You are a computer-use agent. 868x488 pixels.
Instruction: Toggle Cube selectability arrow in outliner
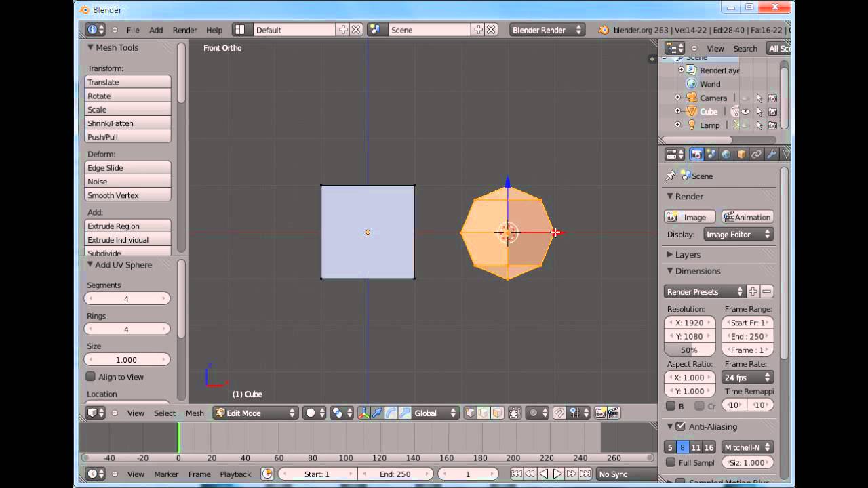coord(759,112)
